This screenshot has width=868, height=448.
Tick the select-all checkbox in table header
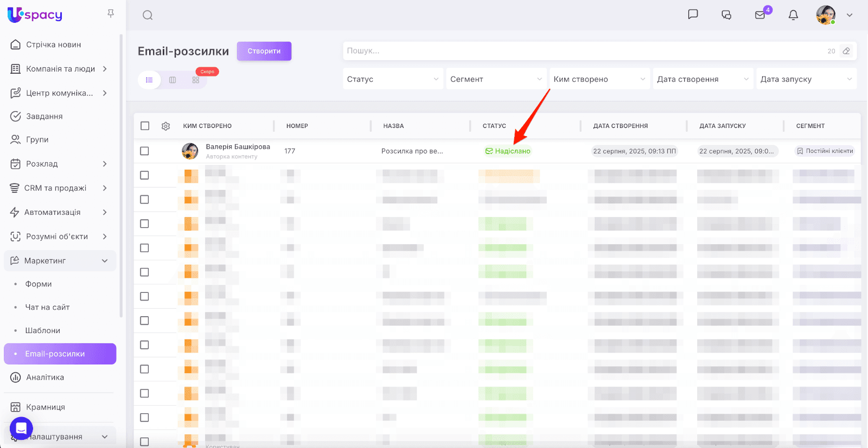[x=145, y=126]
